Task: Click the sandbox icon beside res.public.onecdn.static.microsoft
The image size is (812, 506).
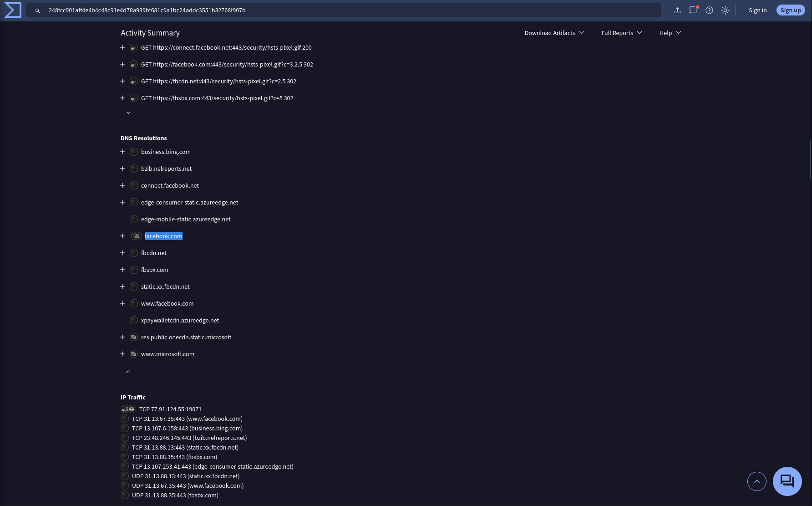Action: 134,337
